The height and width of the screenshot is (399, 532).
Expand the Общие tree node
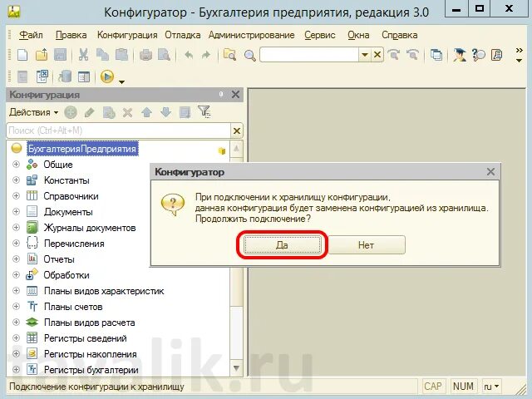click(x=16, y=165)
